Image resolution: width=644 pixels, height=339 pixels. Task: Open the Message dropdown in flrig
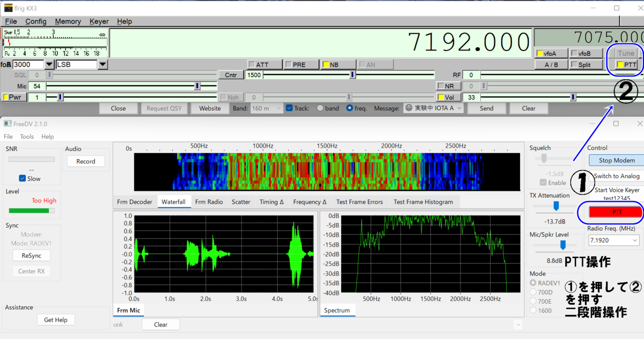pos(433,108)
